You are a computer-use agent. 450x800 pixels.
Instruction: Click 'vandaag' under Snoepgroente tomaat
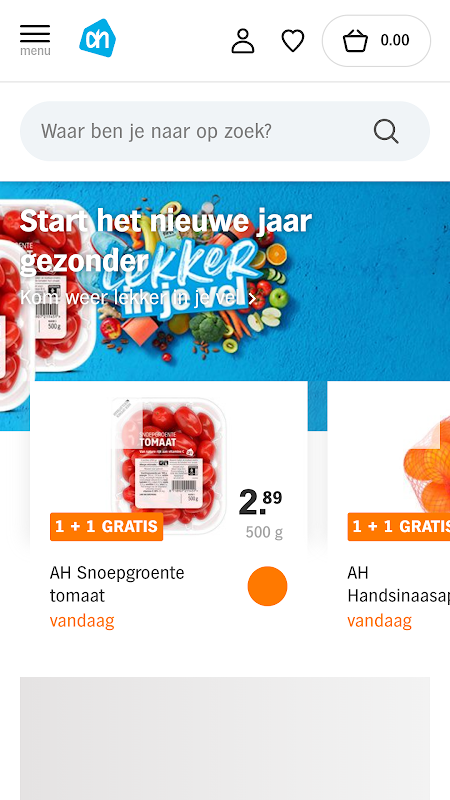pos(82,621)
